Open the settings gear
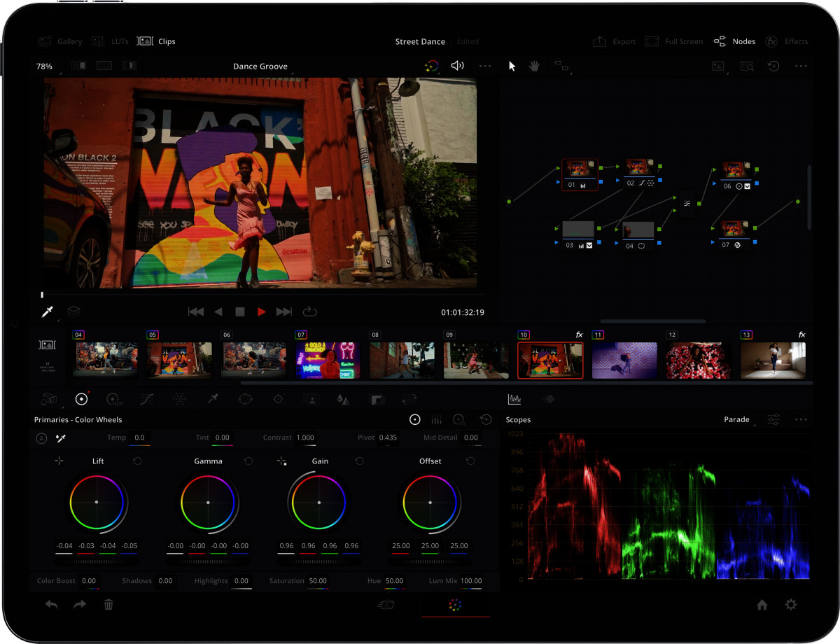 pyautogui.click(x=791, y=605)
